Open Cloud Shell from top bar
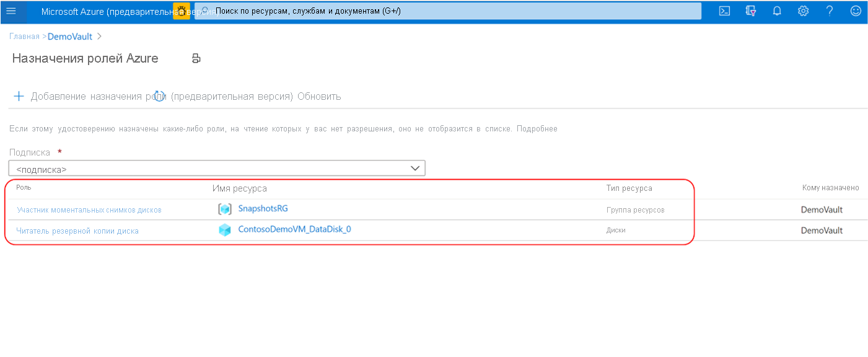The image size is (868, 357). 724,11
